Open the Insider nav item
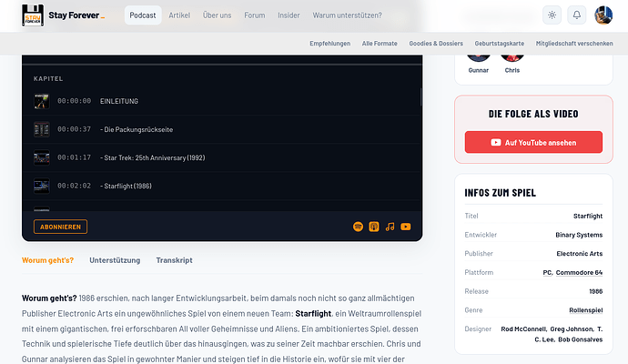This screenshot has width=628, height=364. (x=289, y=15)
